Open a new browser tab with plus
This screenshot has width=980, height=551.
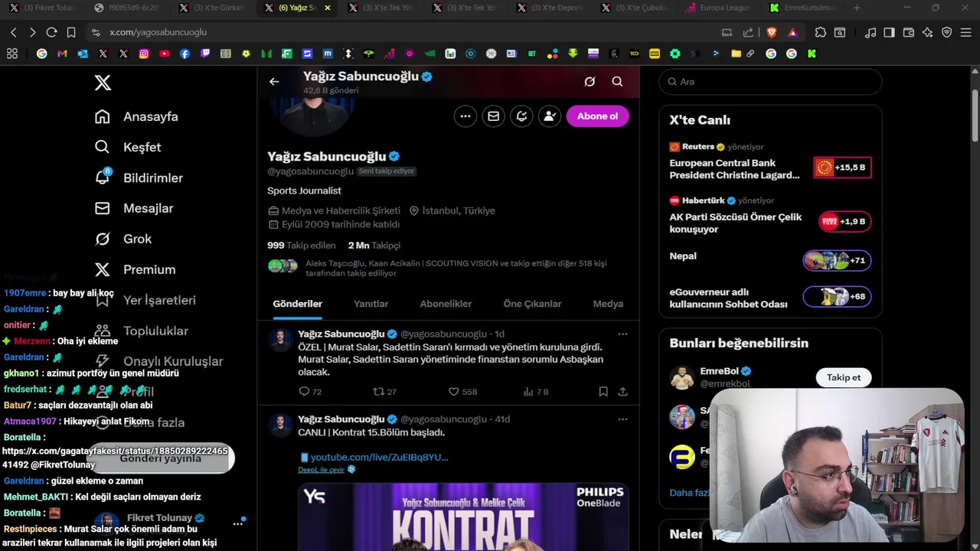(857, 8)
